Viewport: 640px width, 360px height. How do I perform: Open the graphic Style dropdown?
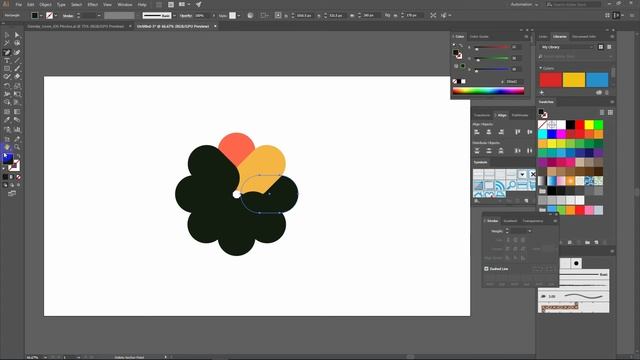click(239, 16)
